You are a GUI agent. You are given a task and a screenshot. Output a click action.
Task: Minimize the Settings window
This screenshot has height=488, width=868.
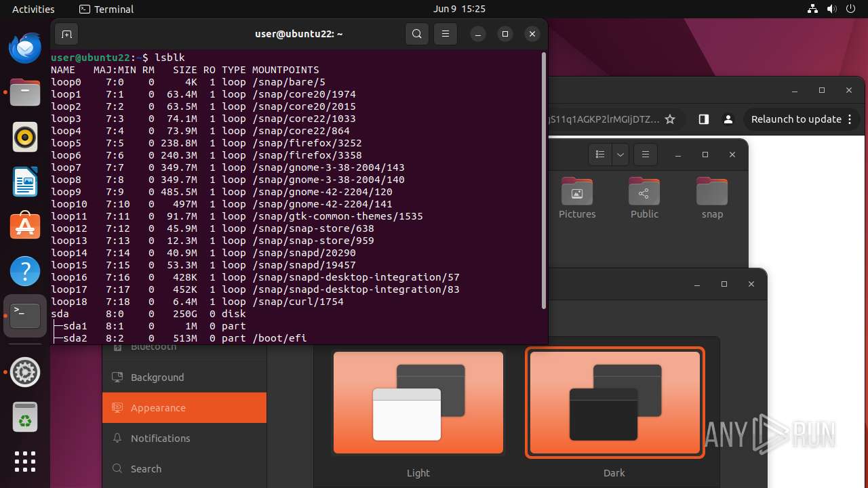coord(697,284)
